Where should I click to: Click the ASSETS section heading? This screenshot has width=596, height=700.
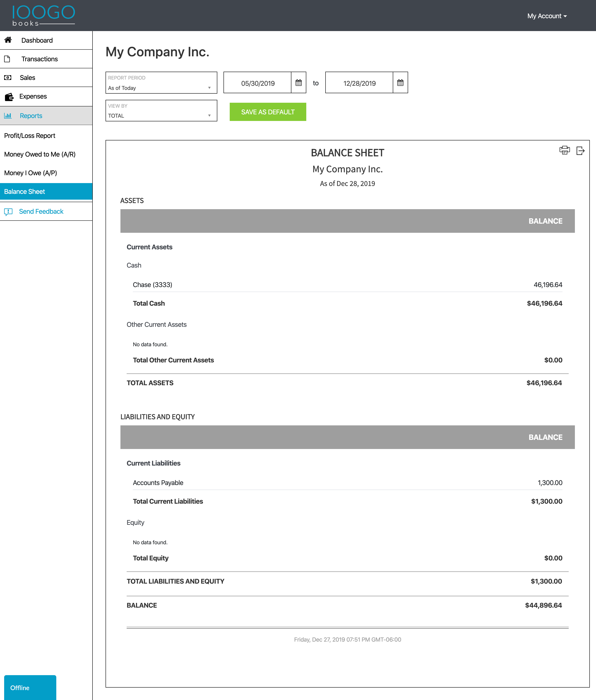pos(132,201)
